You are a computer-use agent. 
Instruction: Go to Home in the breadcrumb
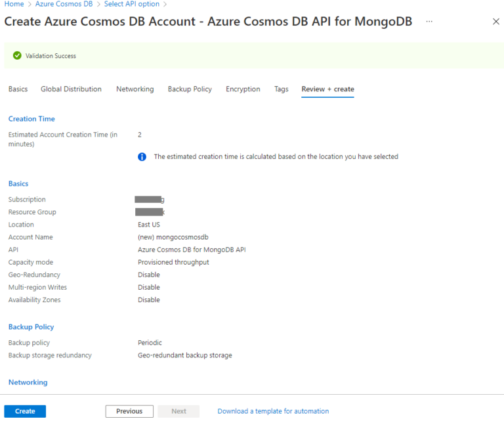14,4
